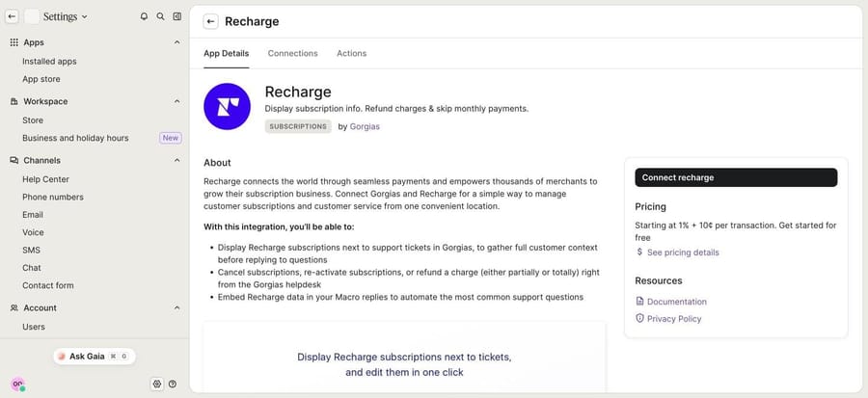The width and height of the screenshot is (868, 398).
Task: Open See pricing details link
Action: pos(683,252)
